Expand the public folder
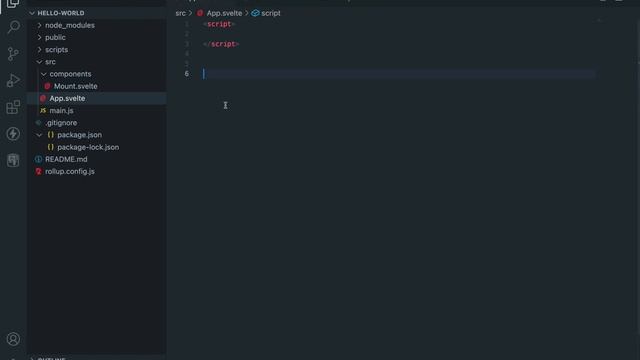The height and width of the screenshot is (360, 640). point(39,38)
